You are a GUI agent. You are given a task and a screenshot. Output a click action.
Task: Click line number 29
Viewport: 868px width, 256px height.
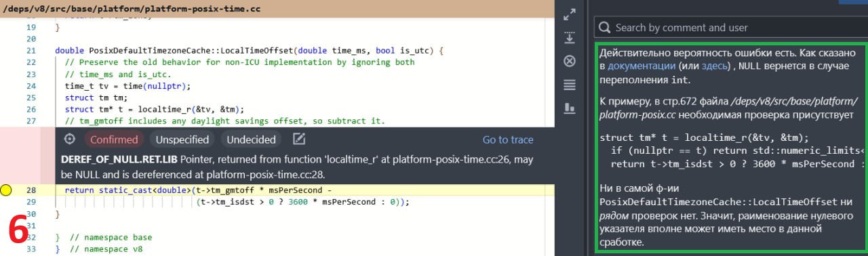click(x=31, y=202)
